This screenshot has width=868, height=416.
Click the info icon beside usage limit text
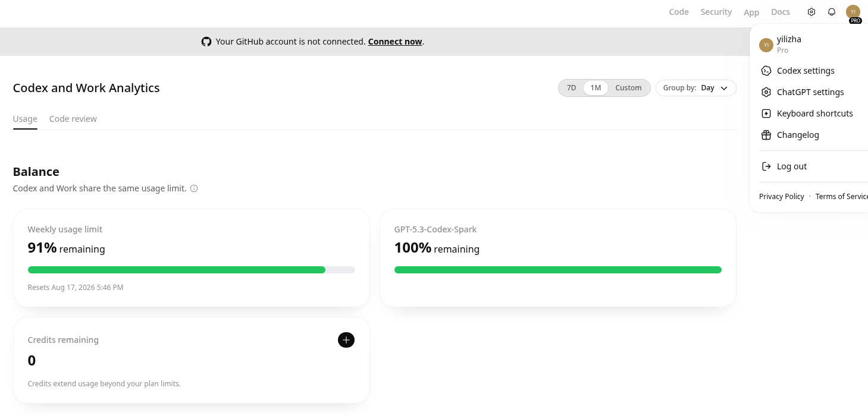pos(194,188)
